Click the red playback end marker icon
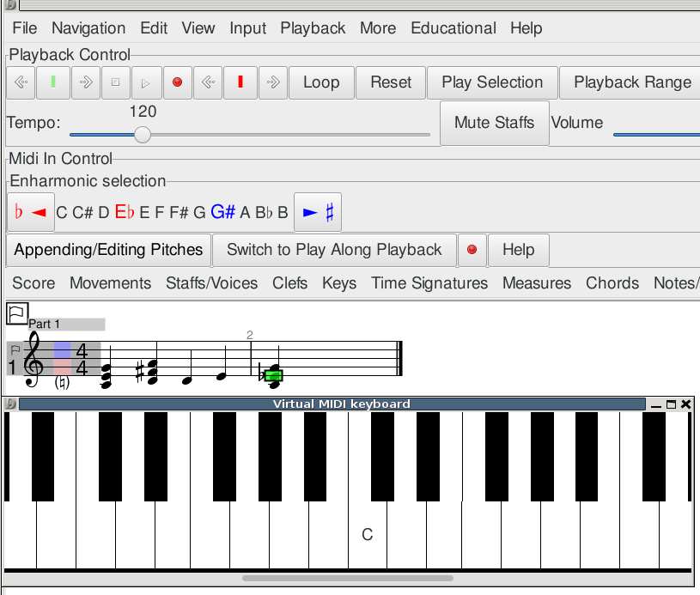The width and height of the screenshot is (700, 595). click(240, 82)
